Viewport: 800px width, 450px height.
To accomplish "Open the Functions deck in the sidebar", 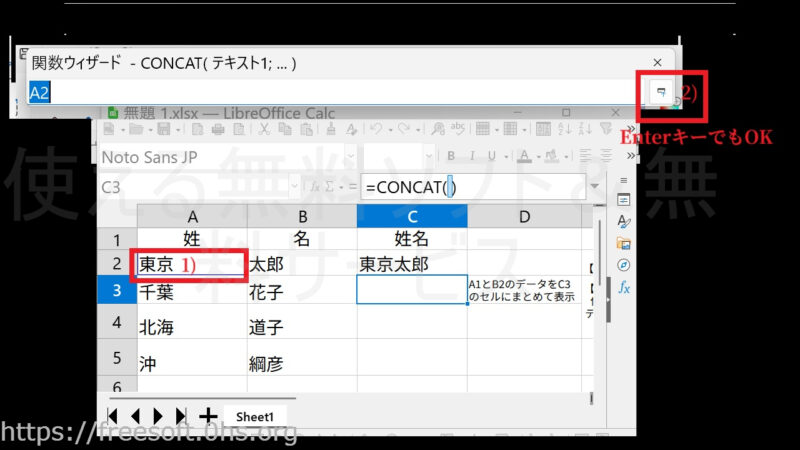I will pyautogui.click(x=624, y=287).
